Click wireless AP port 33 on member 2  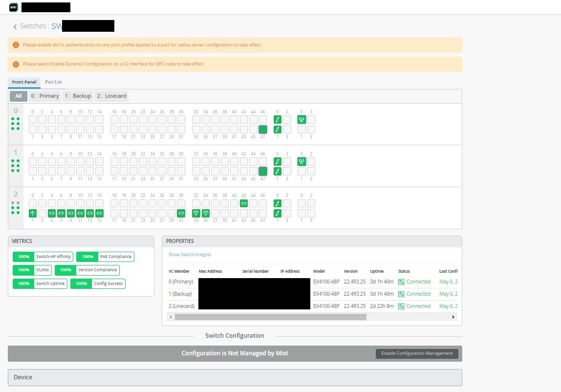[196, 213]
